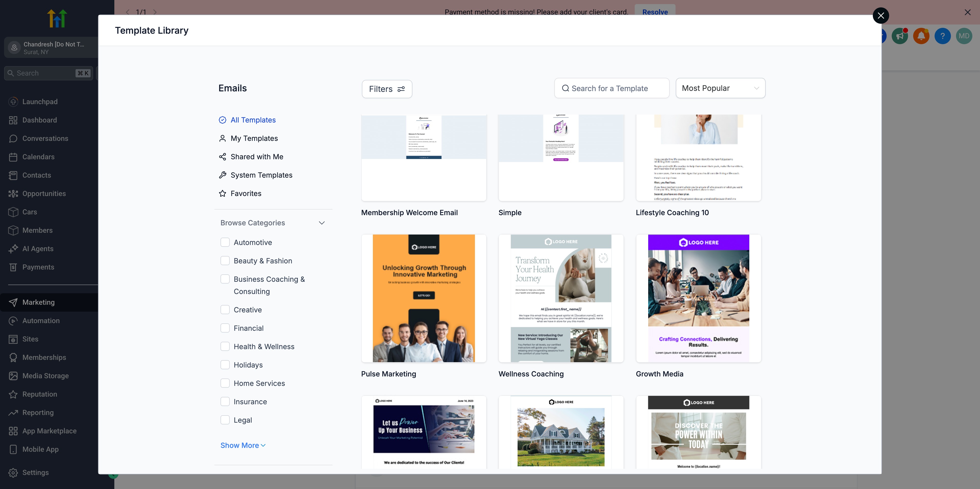
Task: Select System Templates wrench item
Action: [261, 175]
